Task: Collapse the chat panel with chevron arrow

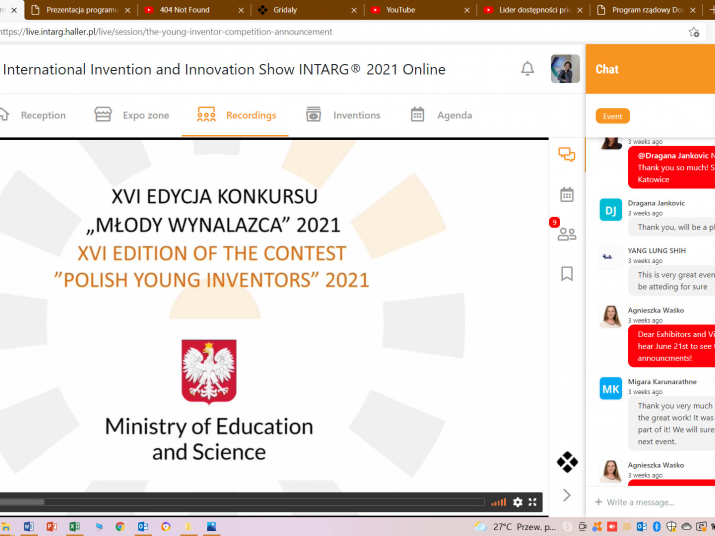Action: coord(567,495)
